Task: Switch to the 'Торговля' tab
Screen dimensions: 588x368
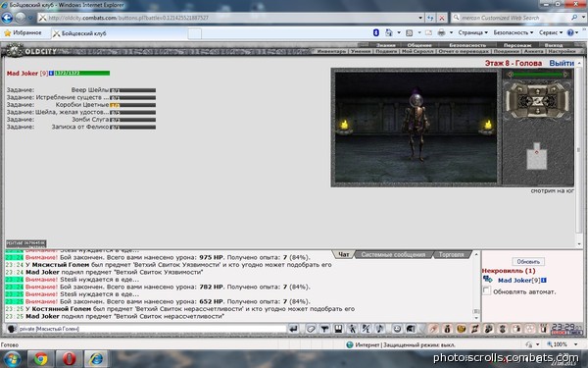Action: [x=452, y=254]
